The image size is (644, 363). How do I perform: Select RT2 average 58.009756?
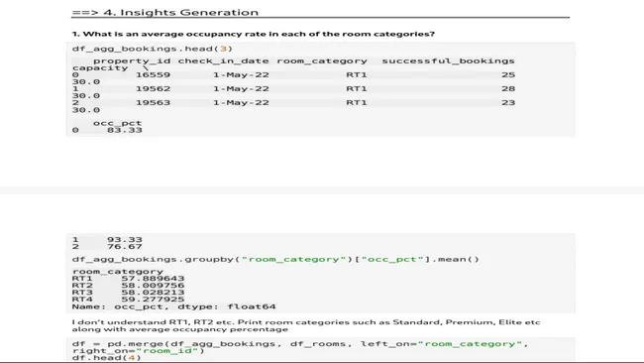pyautogui.click(x=153, y=286)
